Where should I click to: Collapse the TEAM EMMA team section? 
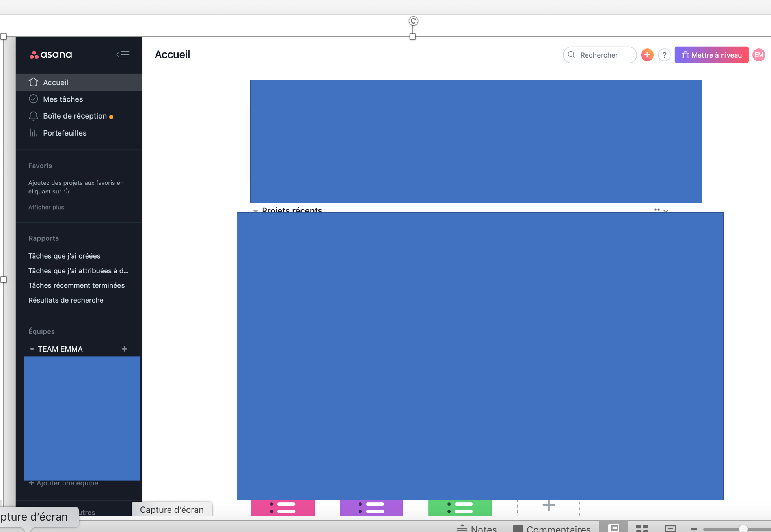click(32, 349)
